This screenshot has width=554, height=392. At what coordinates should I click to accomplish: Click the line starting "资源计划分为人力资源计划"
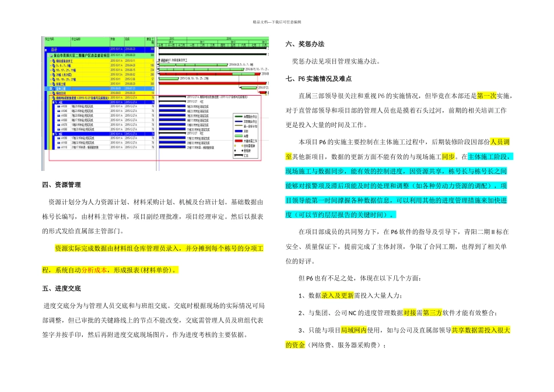(x=156, y=202)
